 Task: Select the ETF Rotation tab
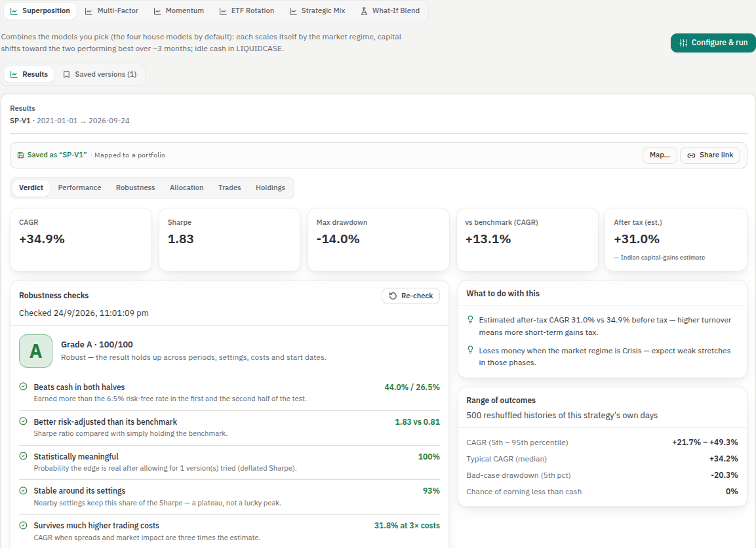(x=247, y=10)
